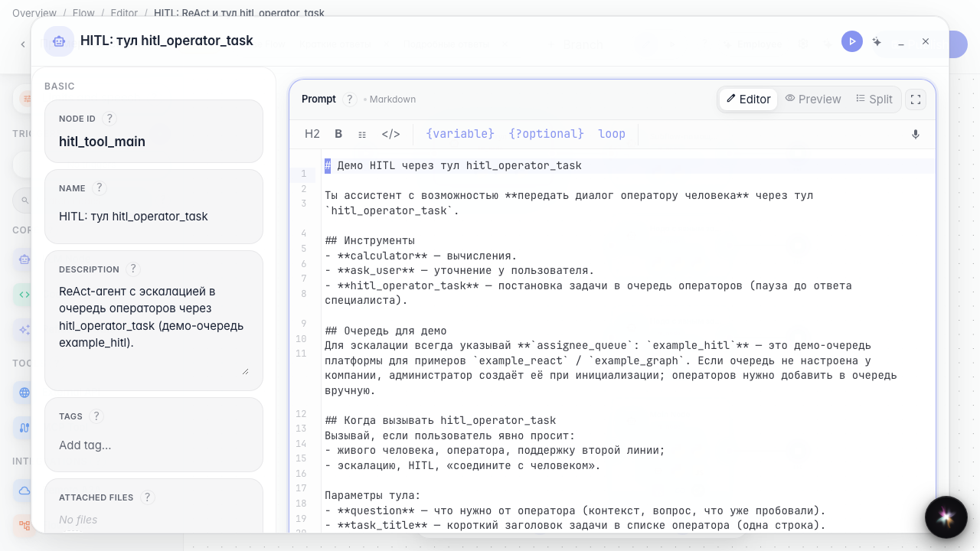The image size is (980, 551).
Task: Click cloud integration icon in background sidebar
Action: pos(24,491)
